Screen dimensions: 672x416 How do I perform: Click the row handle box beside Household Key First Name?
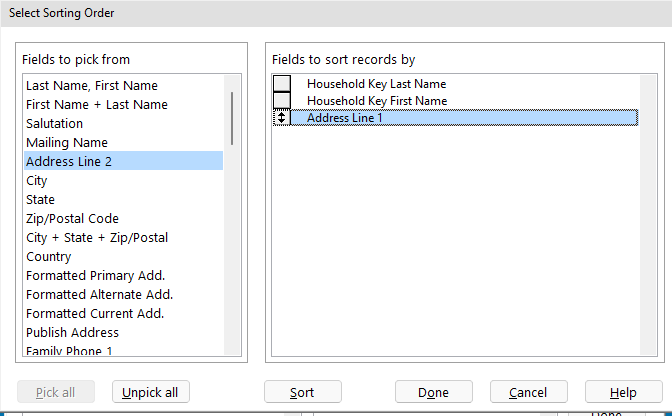click(282, 101)
